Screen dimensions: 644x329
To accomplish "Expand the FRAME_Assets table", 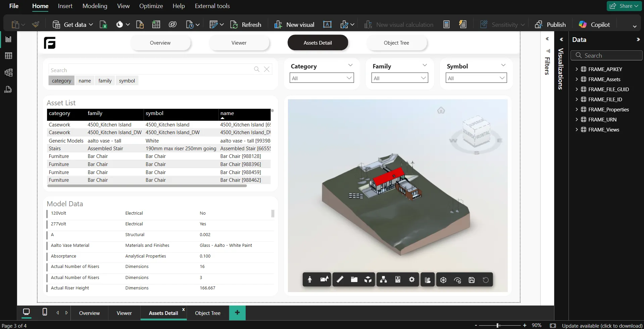I will point(577,79).
